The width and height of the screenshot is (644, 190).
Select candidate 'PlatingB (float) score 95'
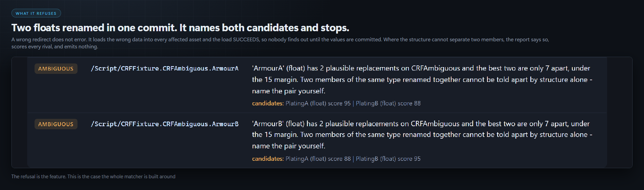click(388, 159)
